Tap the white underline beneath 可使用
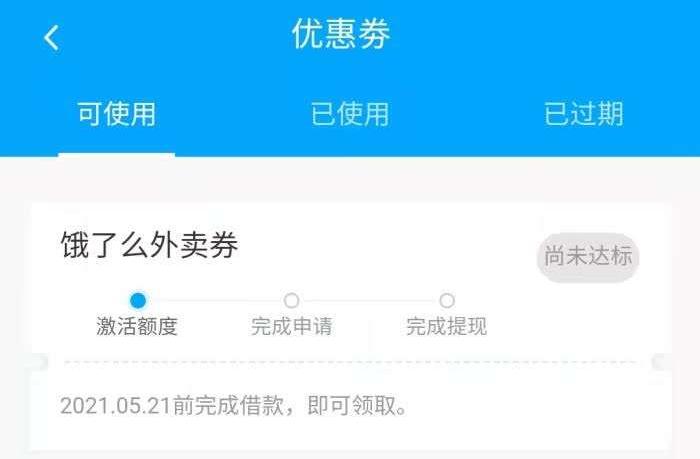This screenshot has height=459, width=700. click(x=117, y=154)
